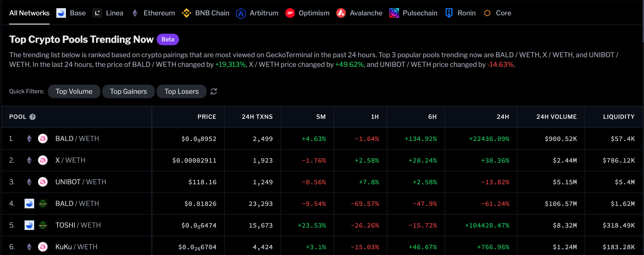
Task: Click the Avalanche logo icon
Action: tap(341, 13)
